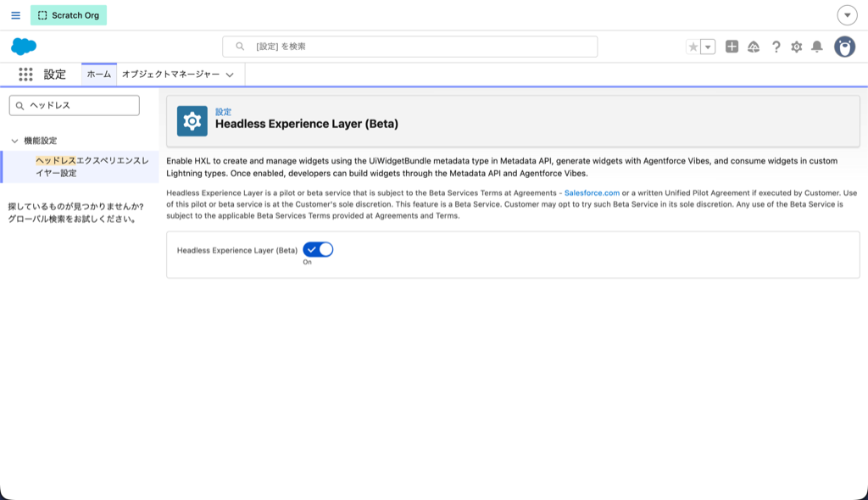Focus the [設定] を検索 global search field
868x500 pixels.
click(x=409, y=47)
